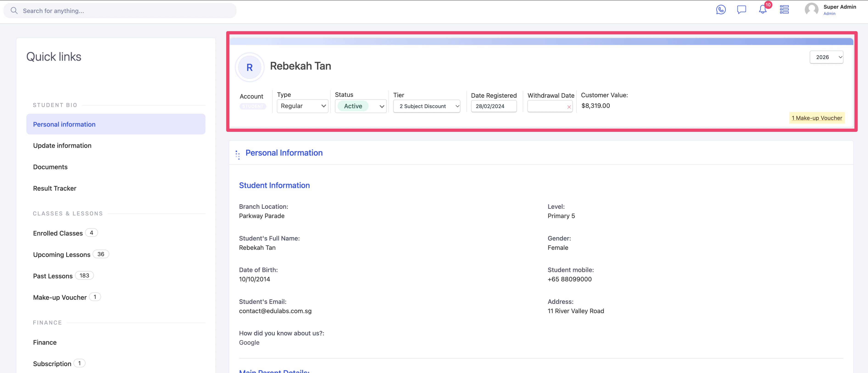Click the Date Registered field
868x373 pixels.
click(x=494, y=106)
